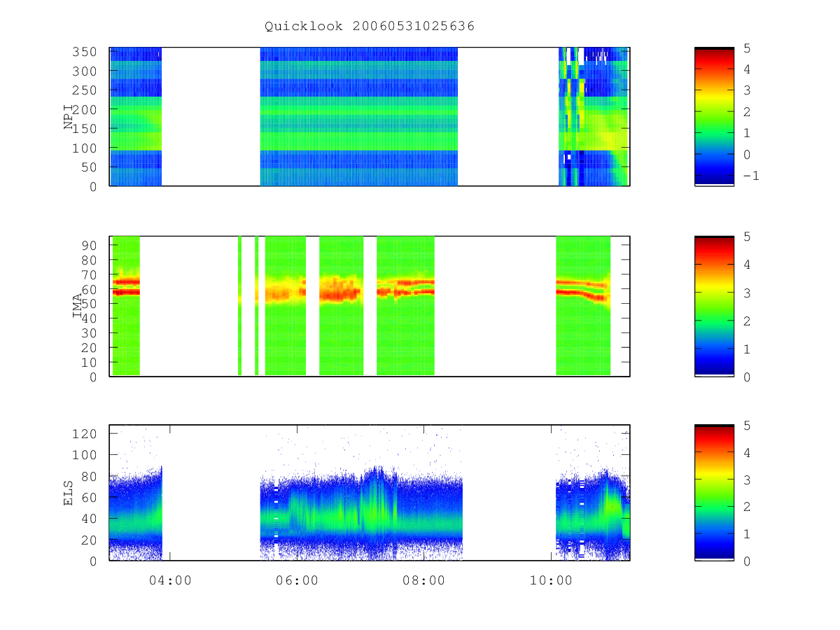Select the IMA y-axis label

point(77,307)
